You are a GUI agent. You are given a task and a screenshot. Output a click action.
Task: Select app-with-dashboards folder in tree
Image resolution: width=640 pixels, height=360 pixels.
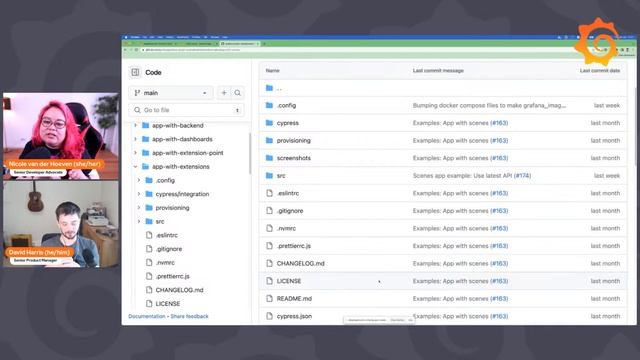(x=182, y=139)
